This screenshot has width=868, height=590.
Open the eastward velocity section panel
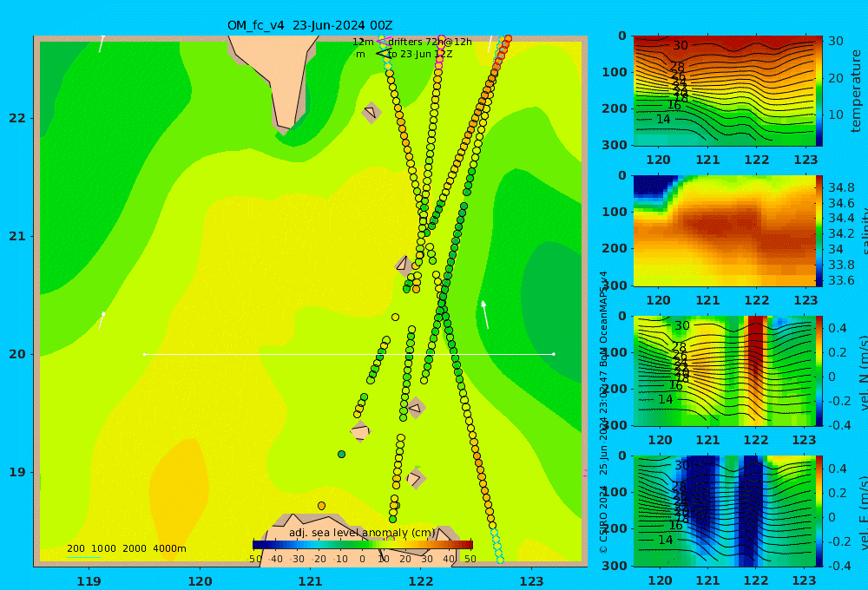point(725,511)
